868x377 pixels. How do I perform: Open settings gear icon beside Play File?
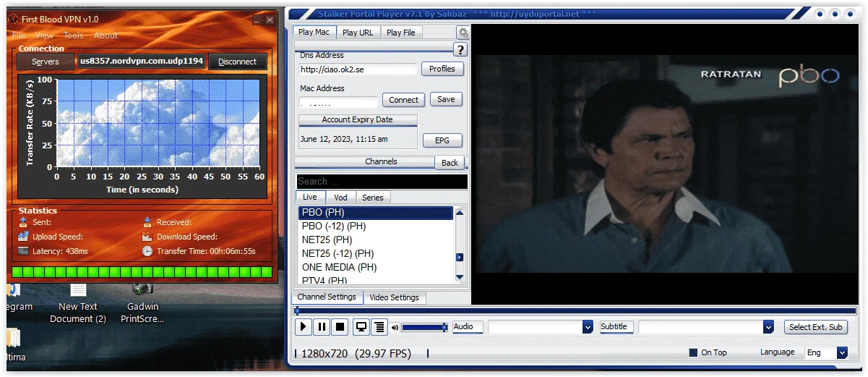[463, 33]
